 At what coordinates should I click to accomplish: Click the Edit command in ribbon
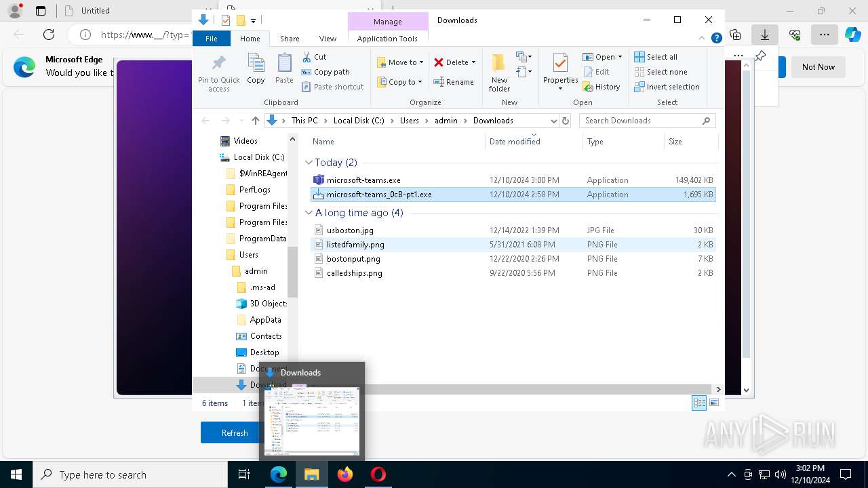[x=596, y=72]
